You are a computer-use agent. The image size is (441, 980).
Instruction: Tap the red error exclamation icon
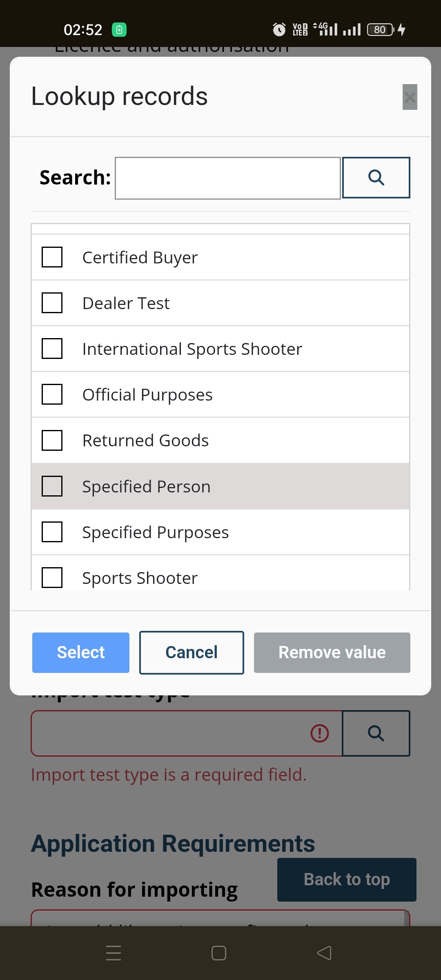coord(320,733)
